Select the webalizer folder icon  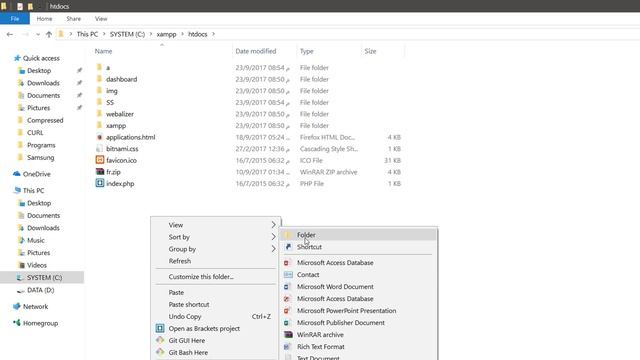(99, 113)
